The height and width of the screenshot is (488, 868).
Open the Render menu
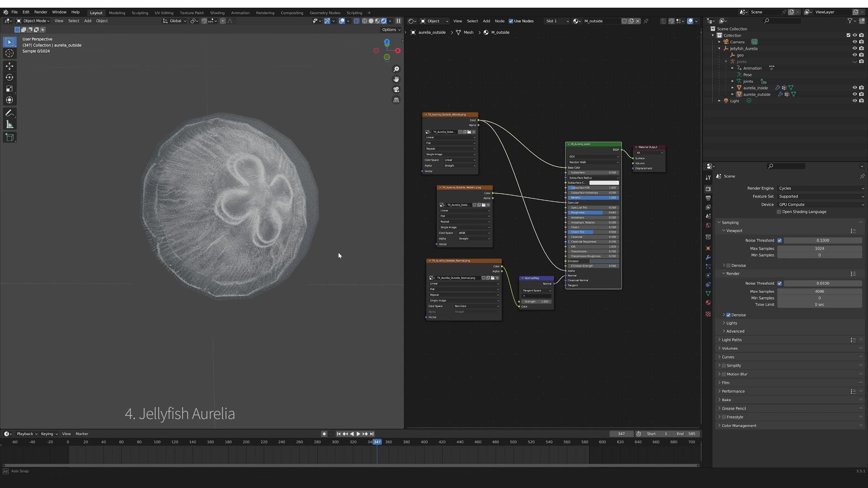[x=41, y=12]
